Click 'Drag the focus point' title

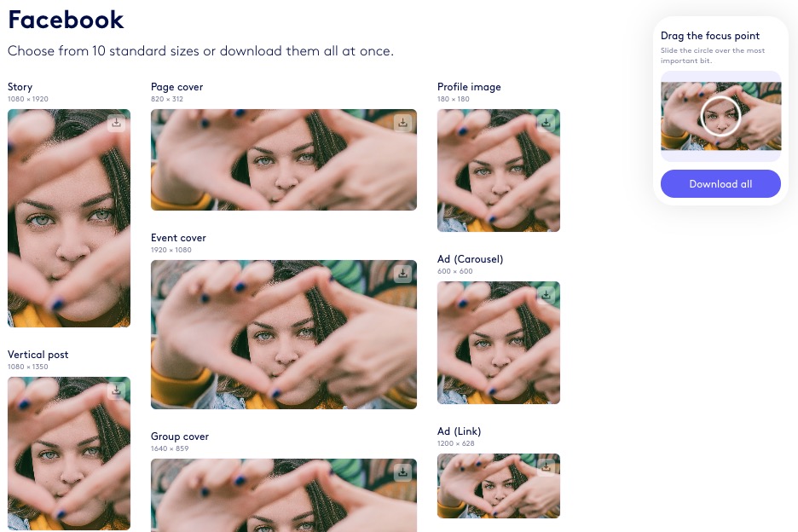710,36
